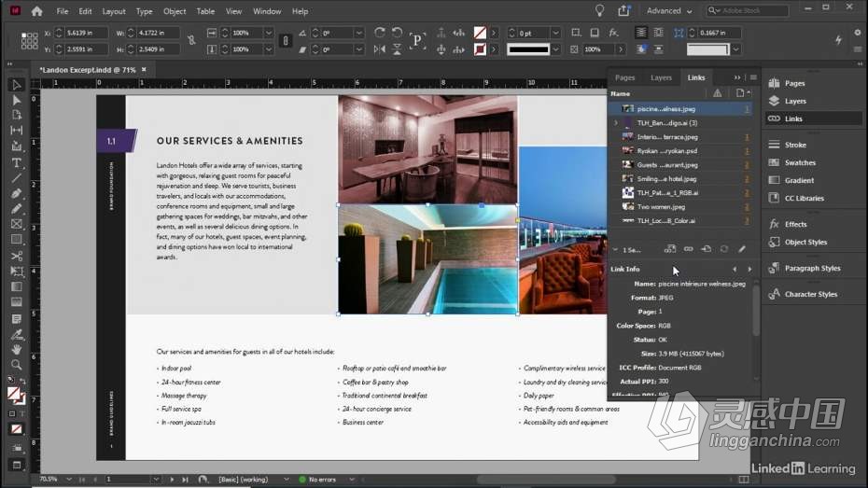This screenshot has height=488, width=868.
Task: Click the Update Link icon
Action: 724,249
